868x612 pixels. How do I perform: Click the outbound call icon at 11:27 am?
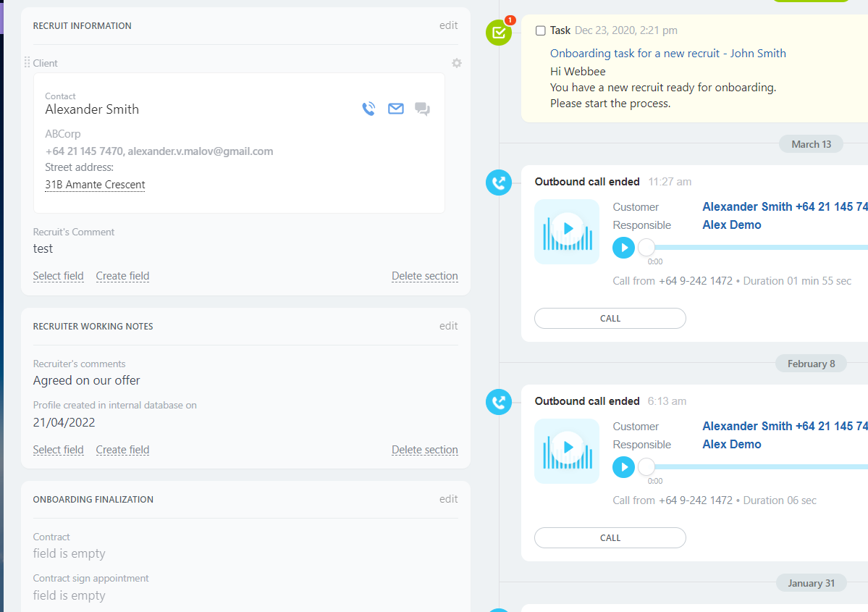[498, 183]
